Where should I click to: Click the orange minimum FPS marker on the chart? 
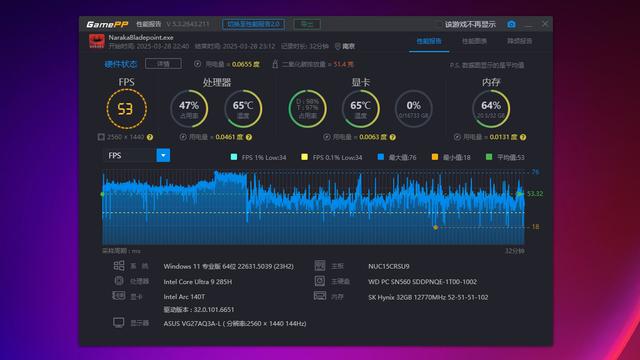[x=436, y=227]
